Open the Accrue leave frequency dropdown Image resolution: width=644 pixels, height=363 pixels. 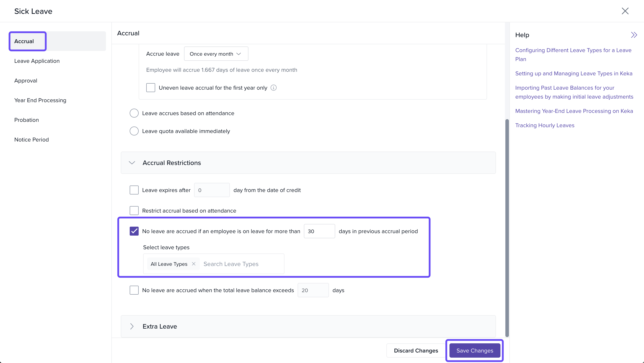pyautogui.click(x=216, y=54)
